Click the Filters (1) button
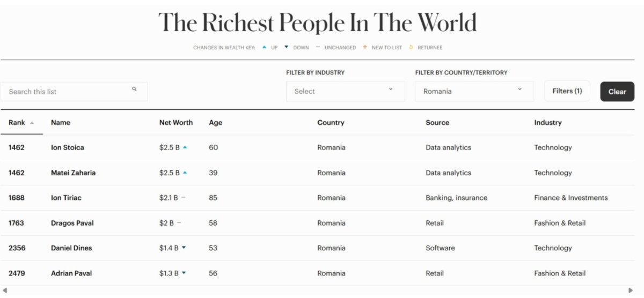The height and width of the screenshot is (298, 644). (567, 91)
